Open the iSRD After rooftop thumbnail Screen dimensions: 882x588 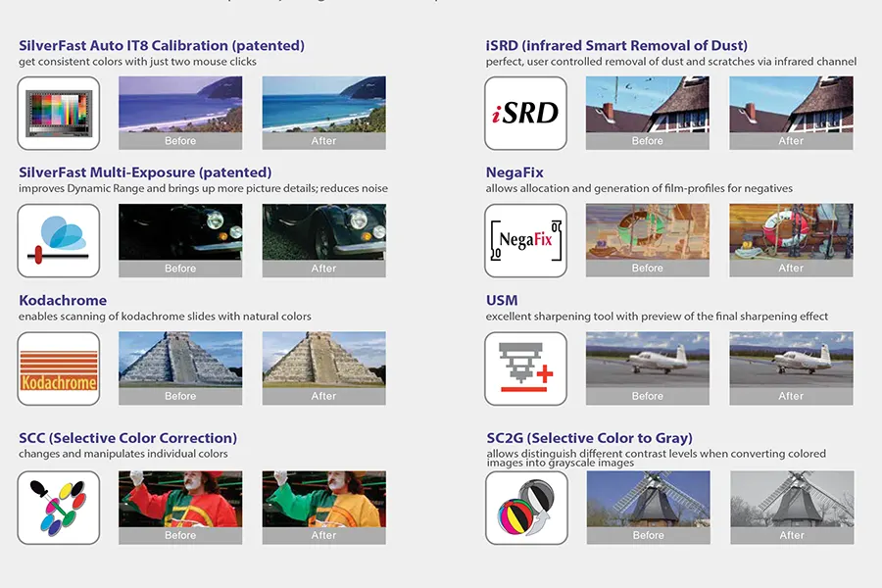pyautogui.click(x=791, y=113)
